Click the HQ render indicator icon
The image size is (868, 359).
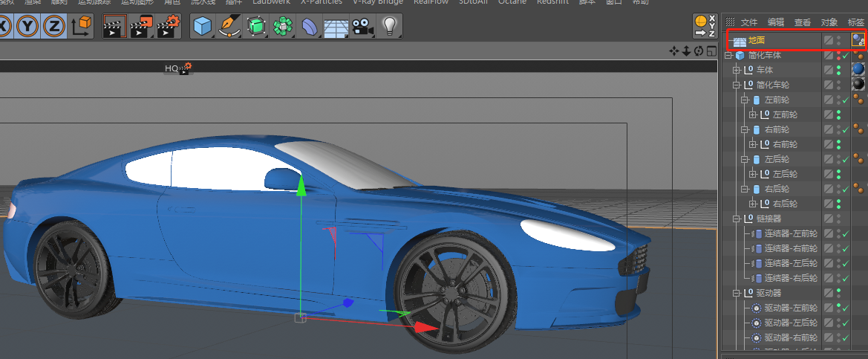click(x=177, y=68)
